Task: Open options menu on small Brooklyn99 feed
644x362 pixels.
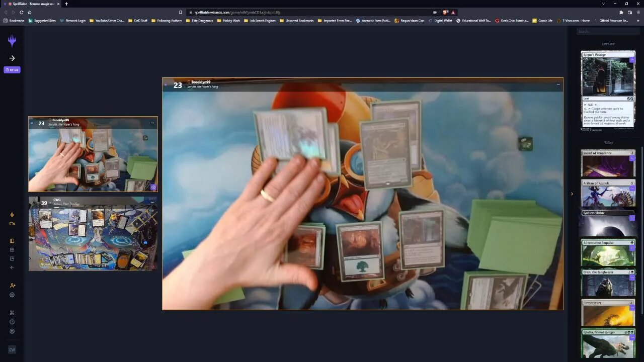Action: 152,123
